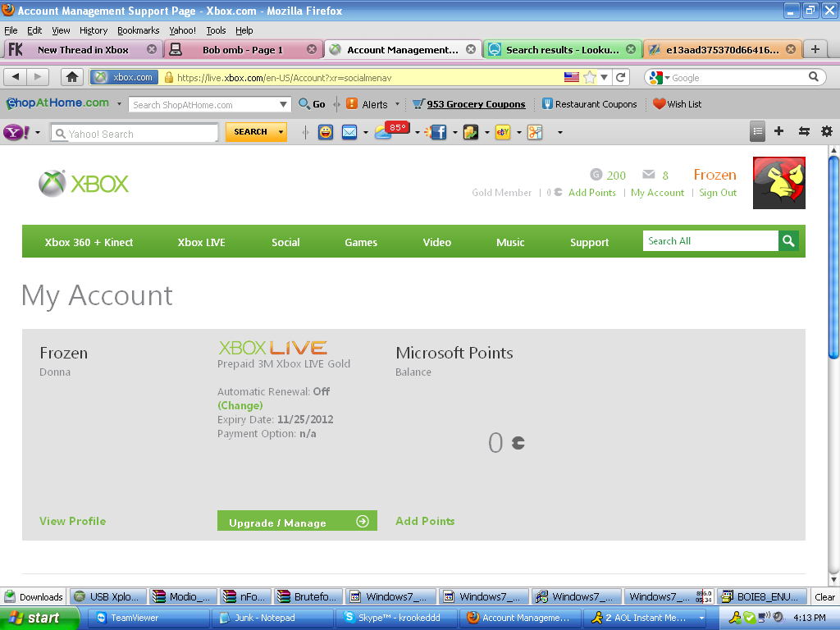Click the ShopAtHome Alerts icon

click(351, 104)
